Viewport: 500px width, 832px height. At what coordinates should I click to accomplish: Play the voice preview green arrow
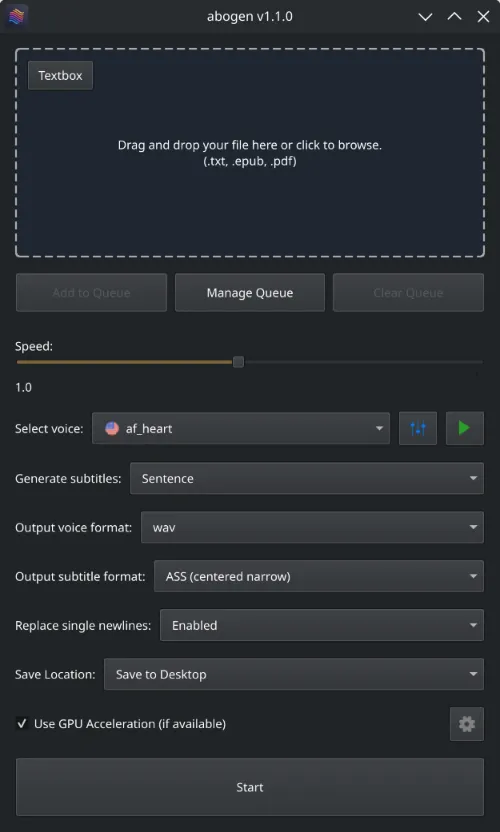coord(464,428)
